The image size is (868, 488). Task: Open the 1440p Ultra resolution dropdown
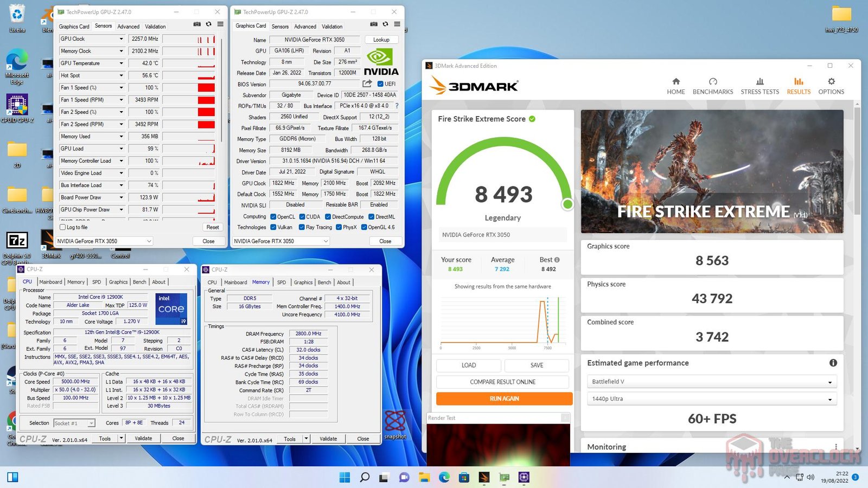point(829,400)
